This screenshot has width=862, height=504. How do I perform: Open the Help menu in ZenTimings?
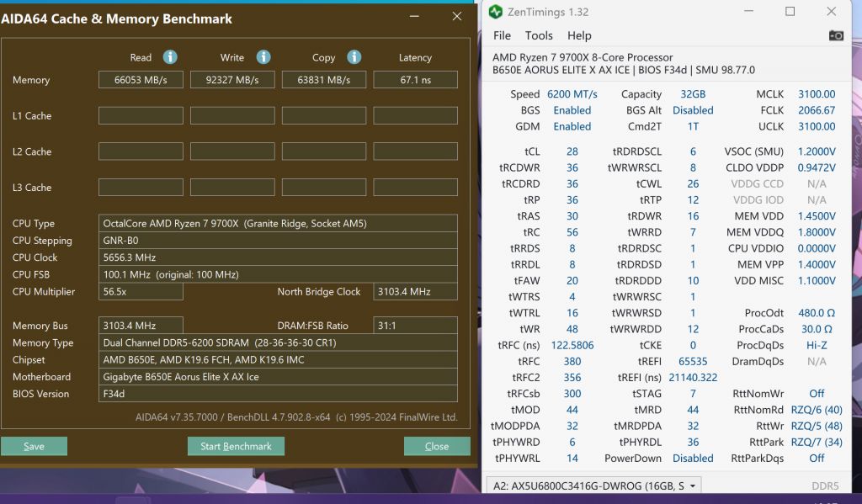click(579, 35)
